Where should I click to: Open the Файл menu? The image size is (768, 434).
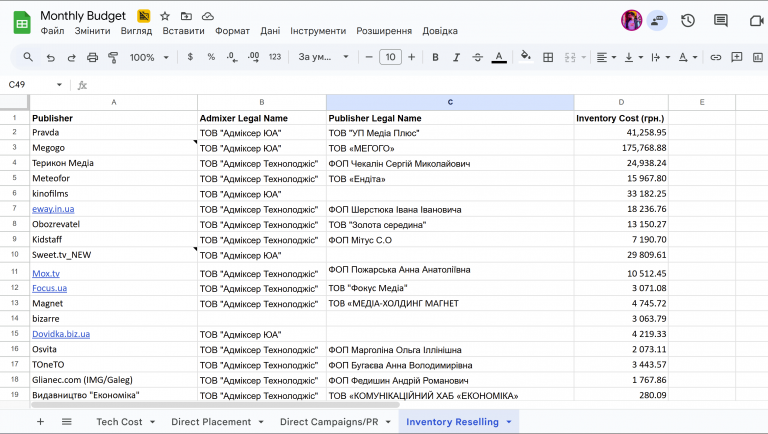coord(52,31)
